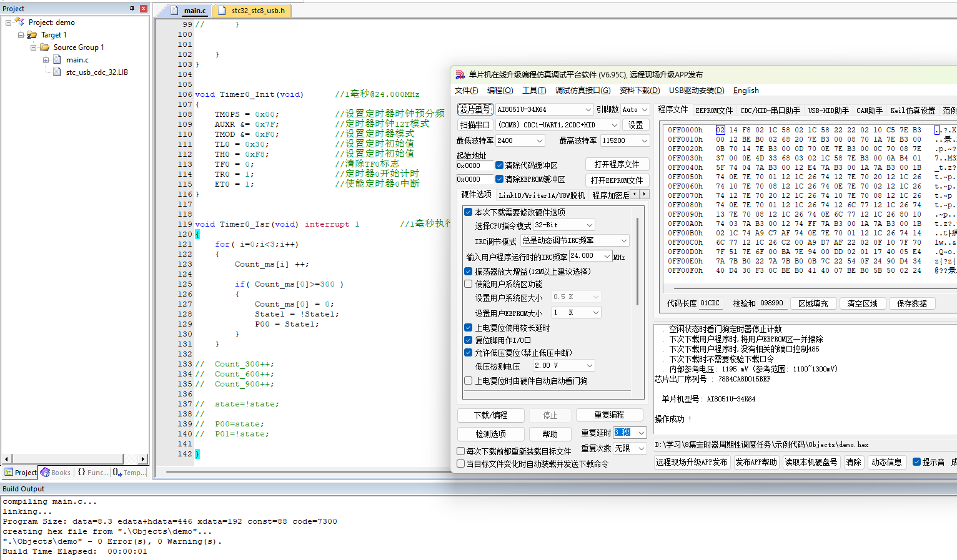
Task: Open the USB驱动安装(D) menu
Action: (x=697, y=91)
